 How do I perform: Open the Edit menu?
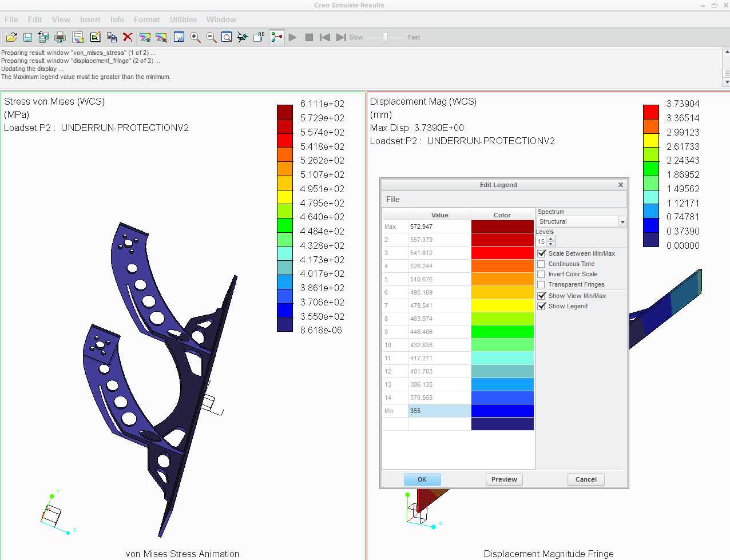point(35,19)
